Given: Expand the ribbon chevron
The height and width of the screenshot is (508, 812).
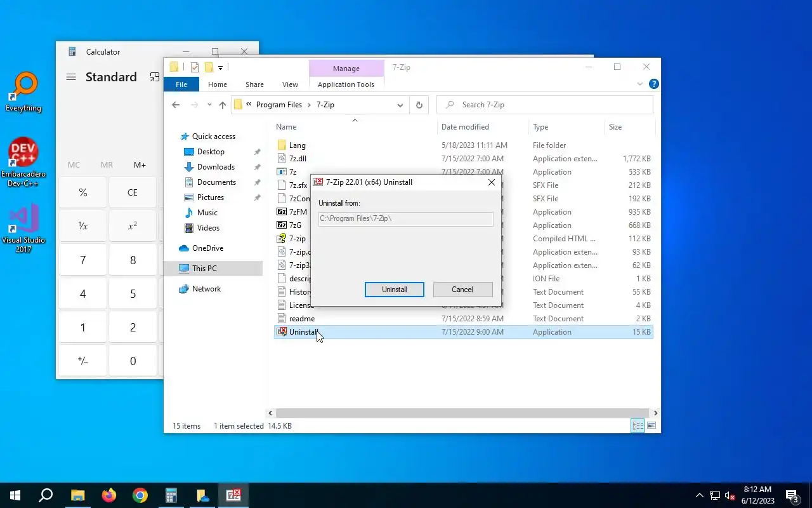Looking at the screenshot, I should (640, 84).
